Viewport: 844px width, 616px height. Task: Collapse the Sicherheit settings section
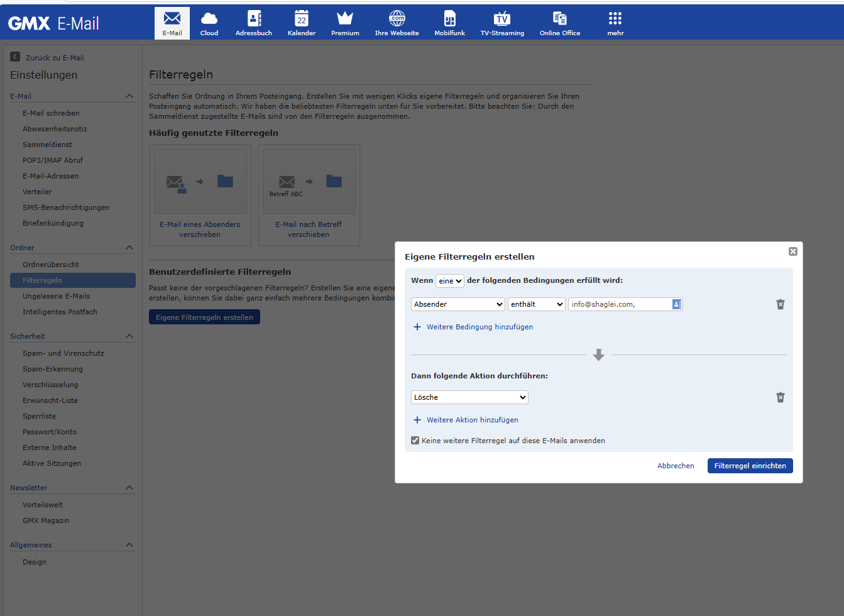129,336
